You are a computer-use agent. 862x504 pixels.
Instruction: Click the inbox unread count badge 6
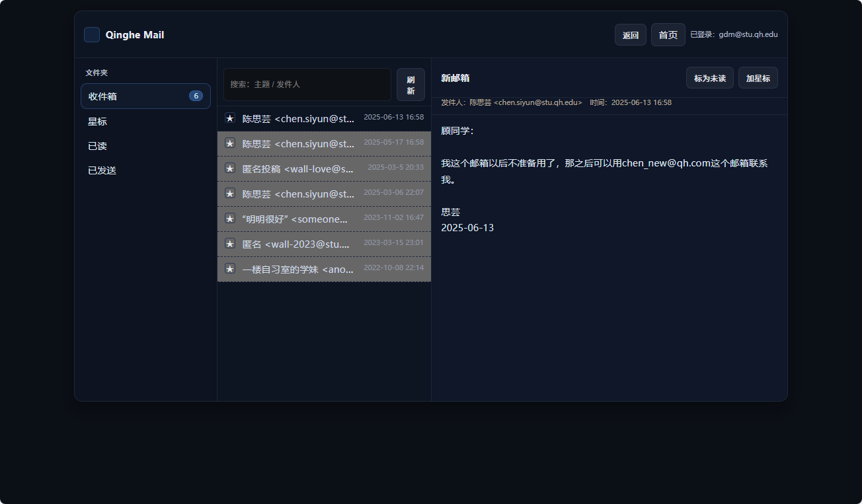(x=196, y=96)
